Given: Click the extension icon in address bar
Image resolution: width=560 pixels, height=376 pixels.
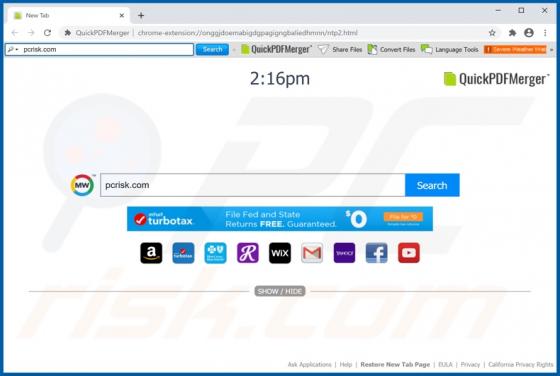Looking at the screenshot, I should (x=68, y=33).
